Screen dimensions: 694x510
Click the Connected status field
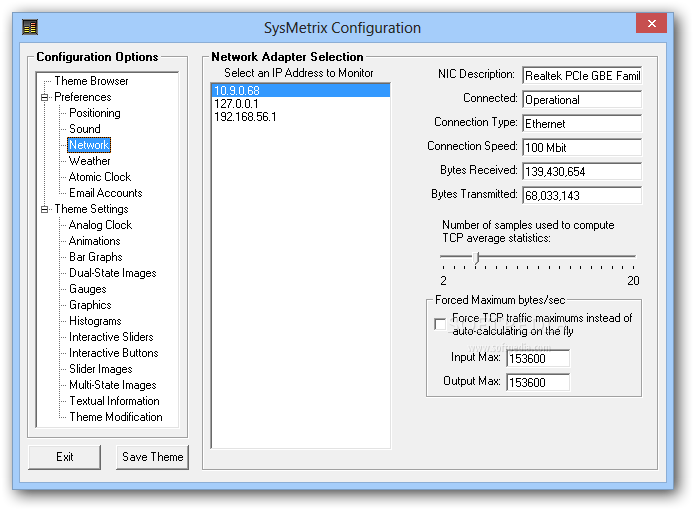point(582,100)
